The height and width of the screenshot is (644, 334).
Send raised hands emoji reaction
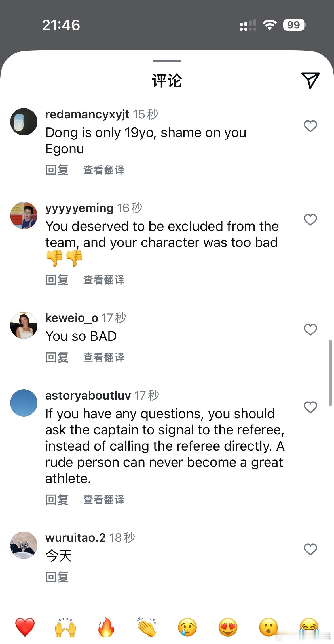click(x=65, y=627)
